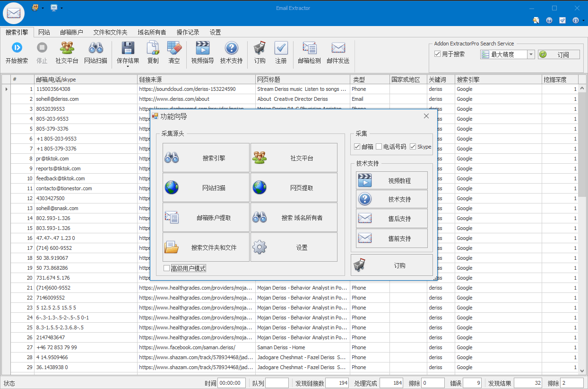Click the 订阅 subscribe button
The height and width of the screenshot is (389, 588).
coord(559,54)
